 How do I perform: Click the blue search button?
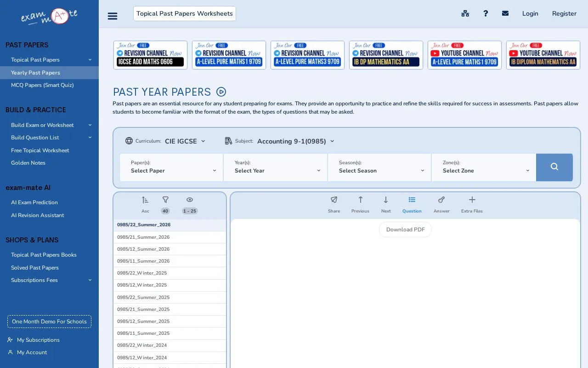pyautogui.click(x=554, y=167)
